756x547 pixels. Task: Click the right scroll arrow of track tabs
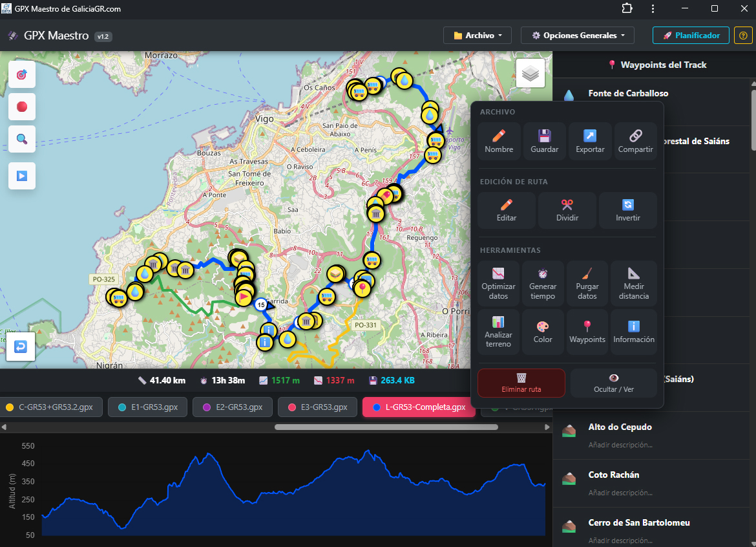click(547, 427)
